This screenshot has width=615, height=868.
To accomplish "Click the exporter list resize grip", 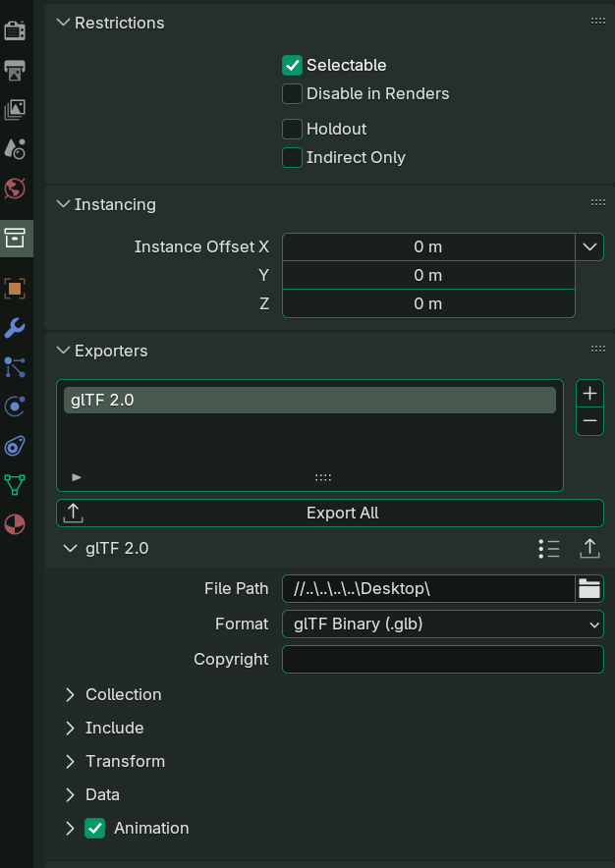I will [x=323, y=477].
